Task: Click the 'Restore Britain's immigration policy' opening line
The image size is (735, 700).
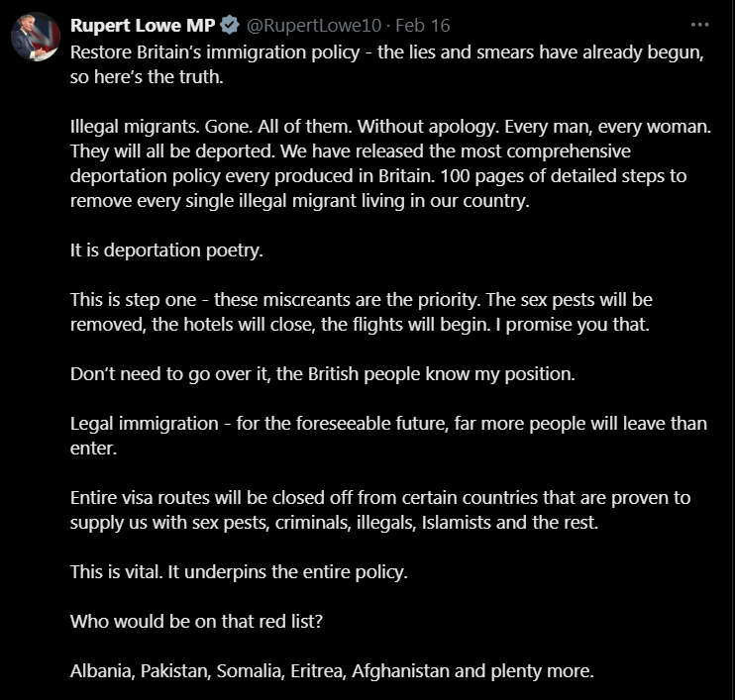Action: tap(386, 52)
